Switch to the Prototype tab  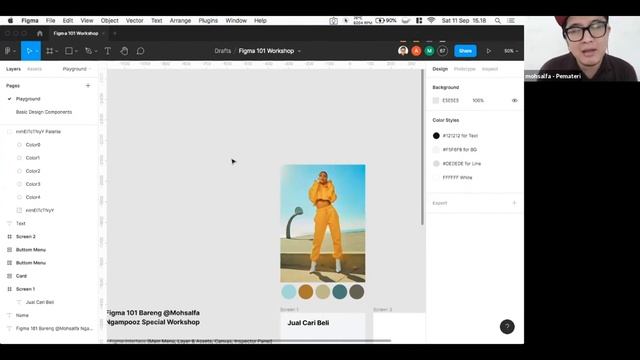click(x=464, y=69)
